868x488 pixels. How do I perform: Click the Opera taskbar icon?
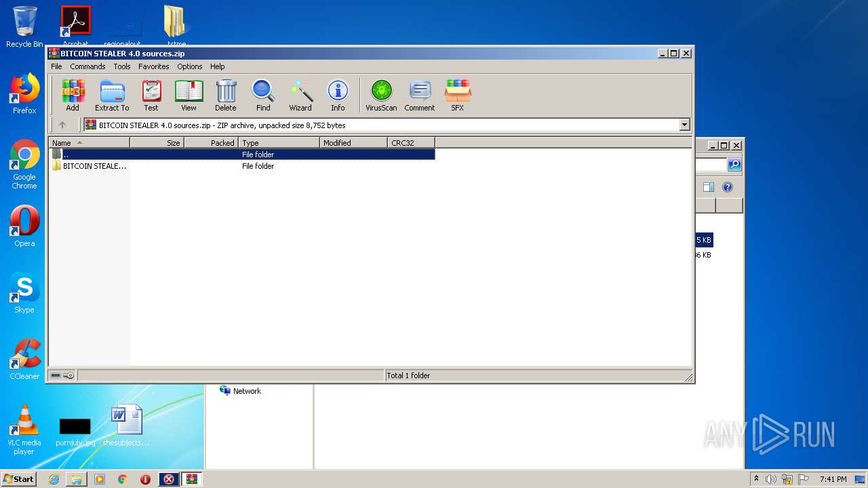tap(145, 479)
